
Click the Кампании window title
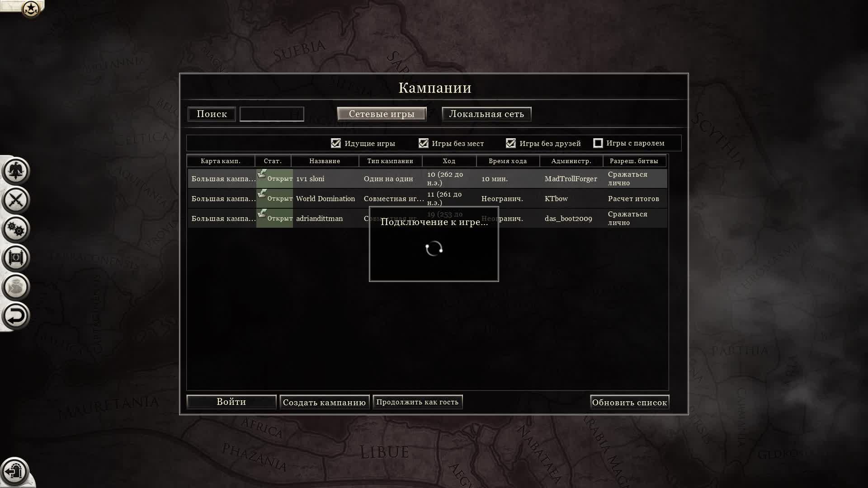tap(434, 87)
